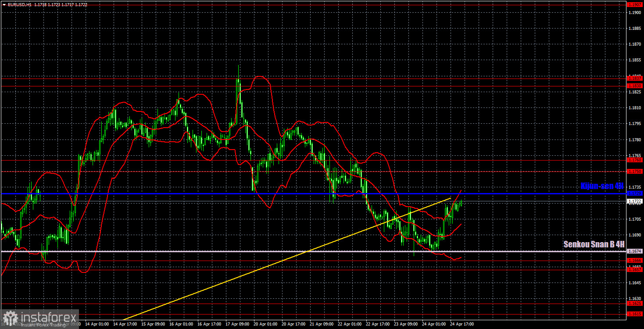Screen dimensions: 644x329
Task: Click the current price tag 1.1722
Action: (635, 201)
